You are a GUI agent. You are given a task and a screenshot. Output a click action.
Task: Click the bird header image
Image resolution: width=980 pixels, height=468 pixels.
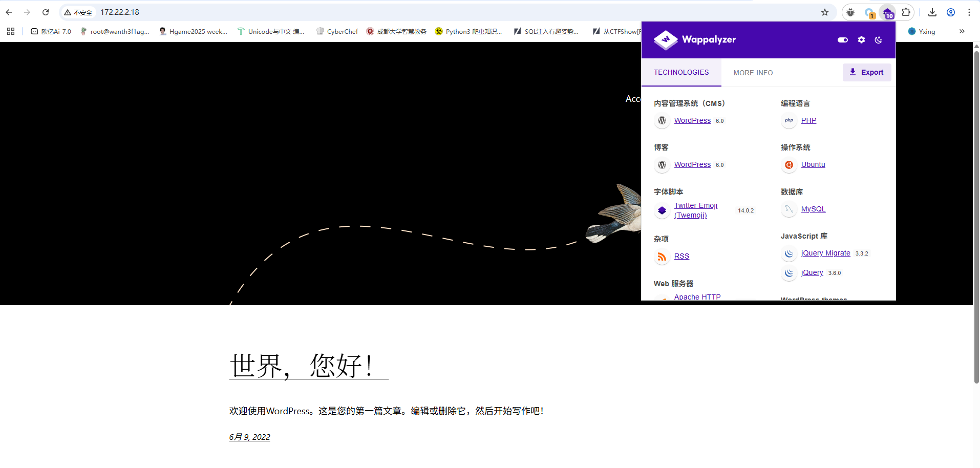(x=613, y=214)
